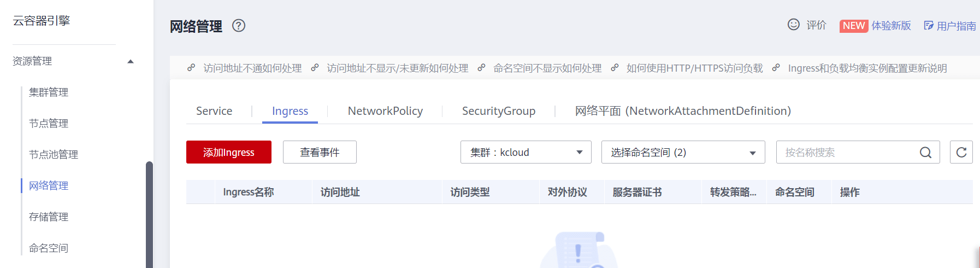
Task: Select 存储管理 in the sidebar
Action: (49, 217)
